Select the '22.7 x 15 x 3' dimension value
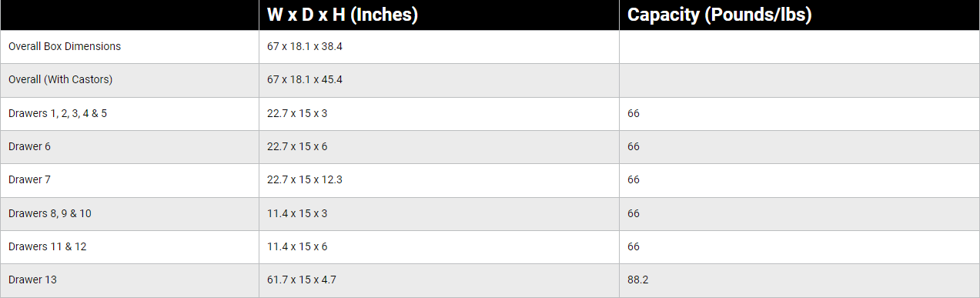 pos(297,113)
